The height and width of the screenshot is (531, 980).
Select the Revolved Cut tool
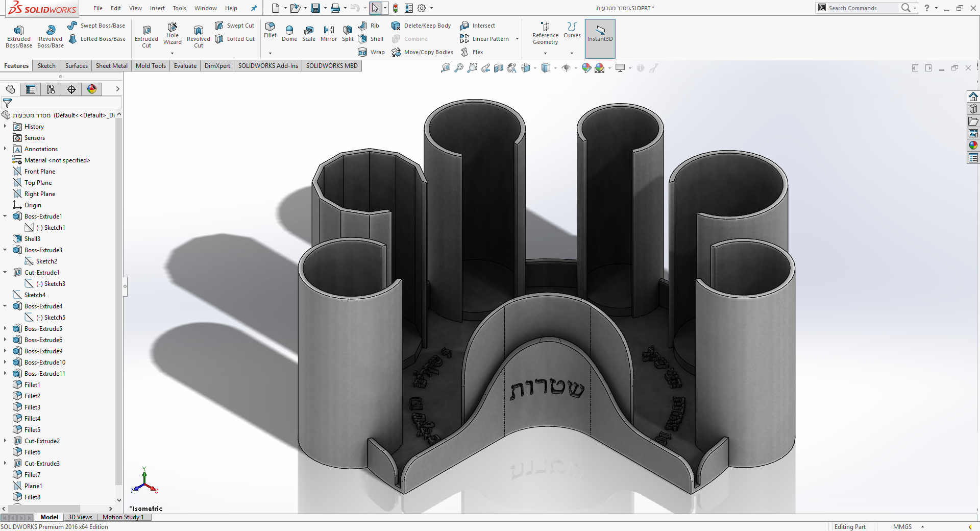199,36
